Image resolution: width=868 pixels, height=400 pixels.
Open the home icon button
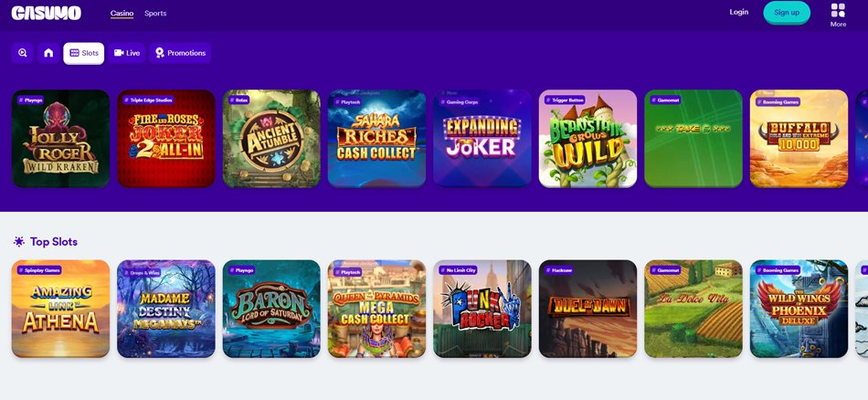click(x=48, y=53)
